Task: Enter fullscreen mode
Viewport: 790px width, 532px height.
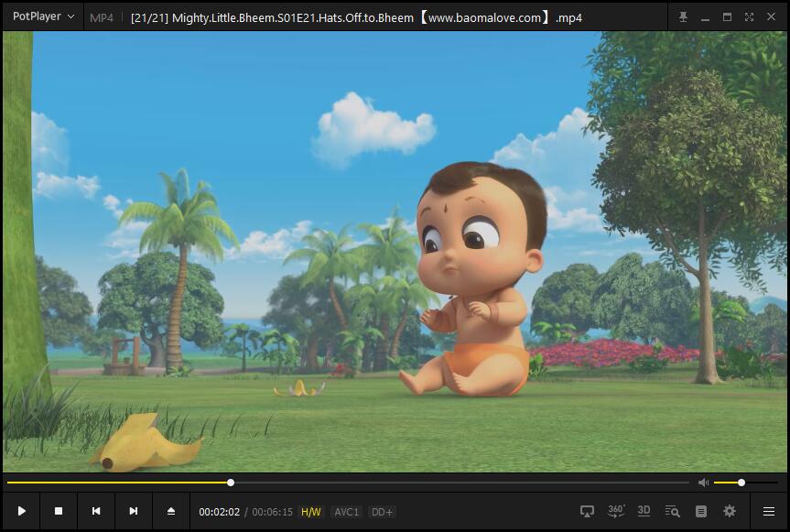Action: pyautogui.click(x=749, y=17)
